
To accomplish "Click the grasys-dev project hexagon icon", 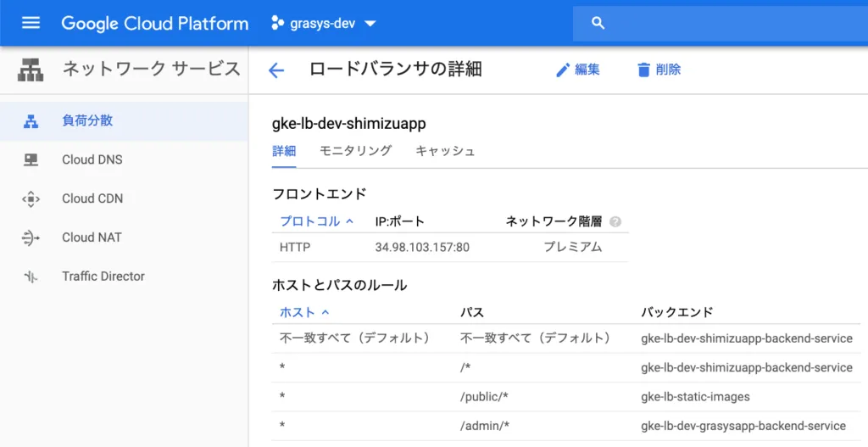I will coord(277,23).
